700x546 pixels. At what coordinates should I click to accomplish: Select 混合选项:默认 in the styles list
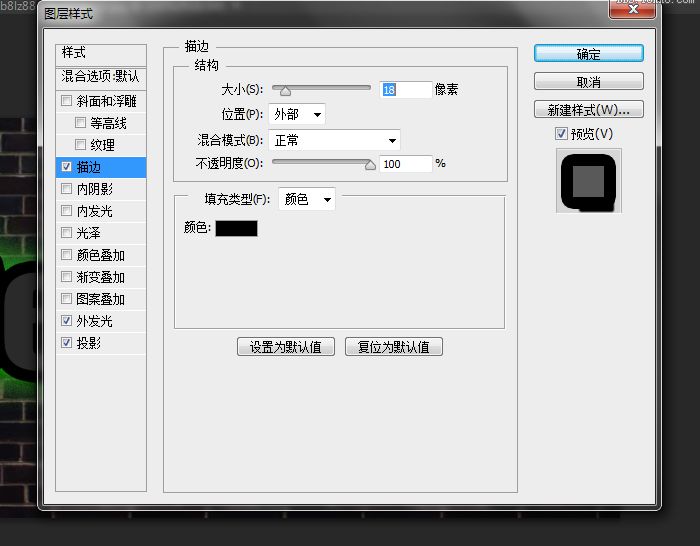click(x=101, y=77)
